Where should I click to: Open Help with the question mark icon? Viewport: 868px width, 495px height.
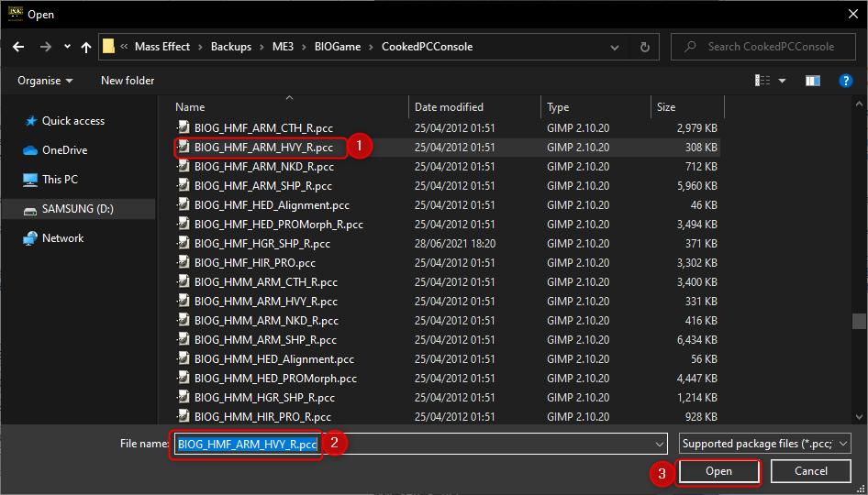845,81
